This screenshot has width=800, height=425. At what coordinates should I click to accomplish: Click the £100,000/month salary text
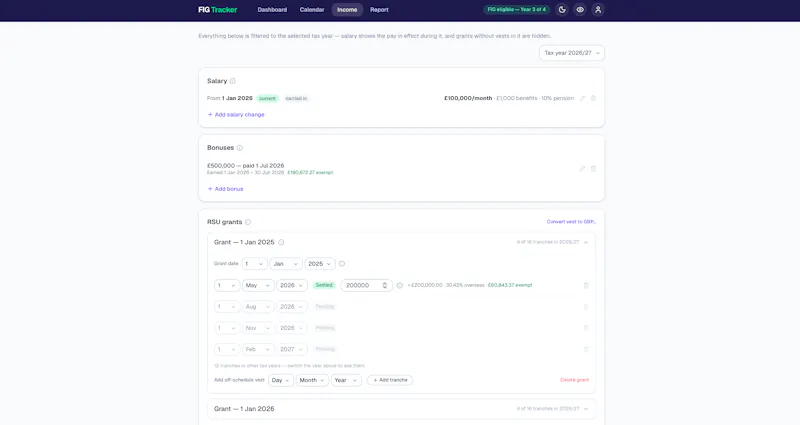pyautogui.click(x=468, y=98)
